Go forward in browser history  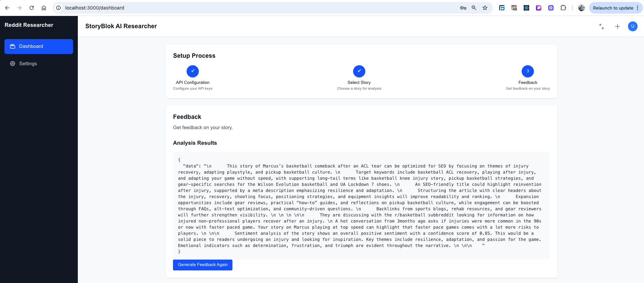pos(19,8)
